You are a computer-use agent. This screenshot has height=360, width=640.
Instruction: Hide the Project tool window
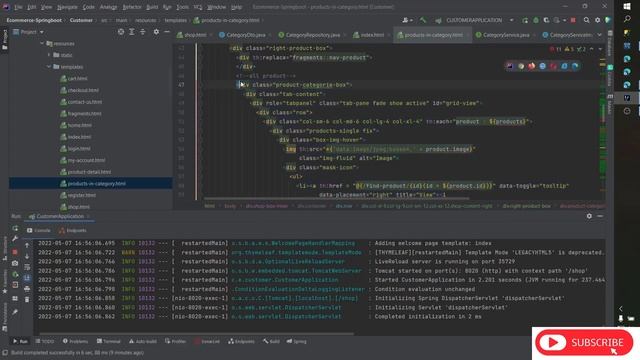(167, 32)
